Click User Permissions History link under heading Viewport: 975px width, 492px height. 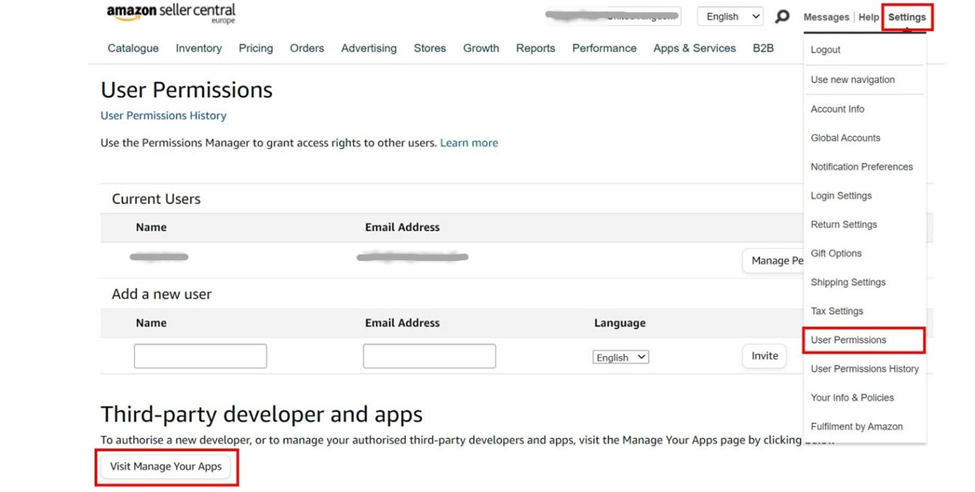pyautogui.click(x=164, y=116)
